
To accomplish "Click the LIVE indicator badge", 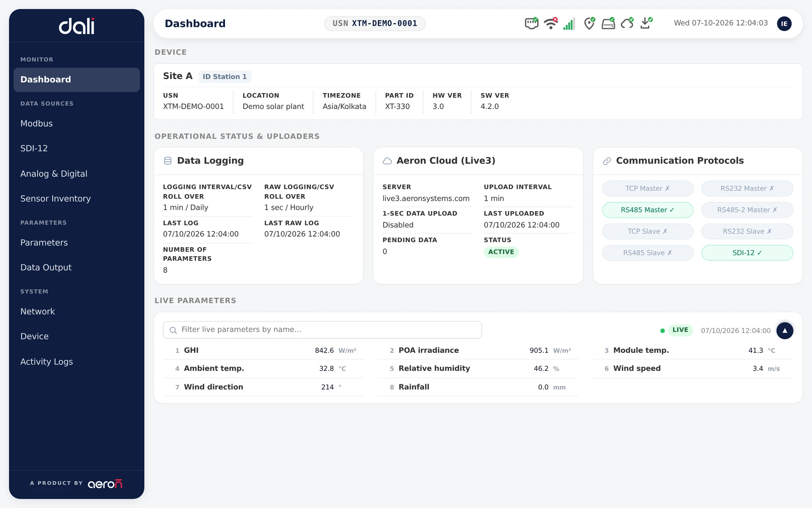I will 680,330.
